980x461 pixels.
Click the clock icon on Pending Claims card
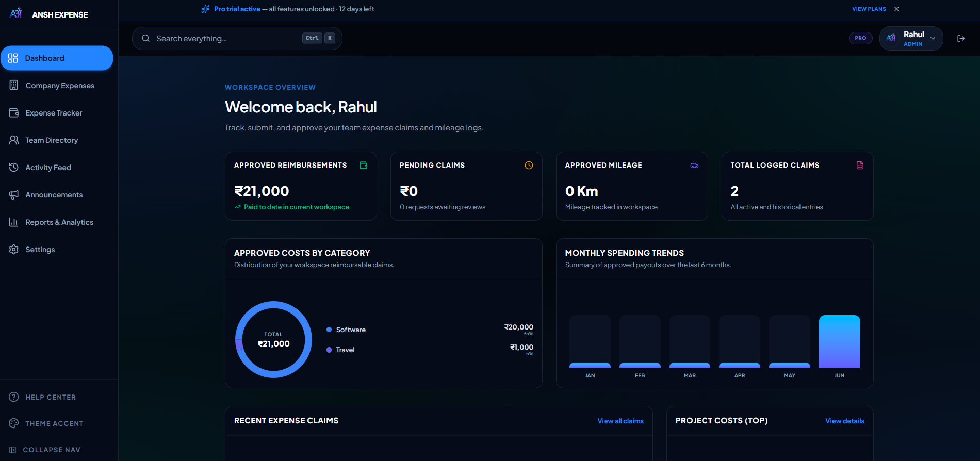pos(529,165)
